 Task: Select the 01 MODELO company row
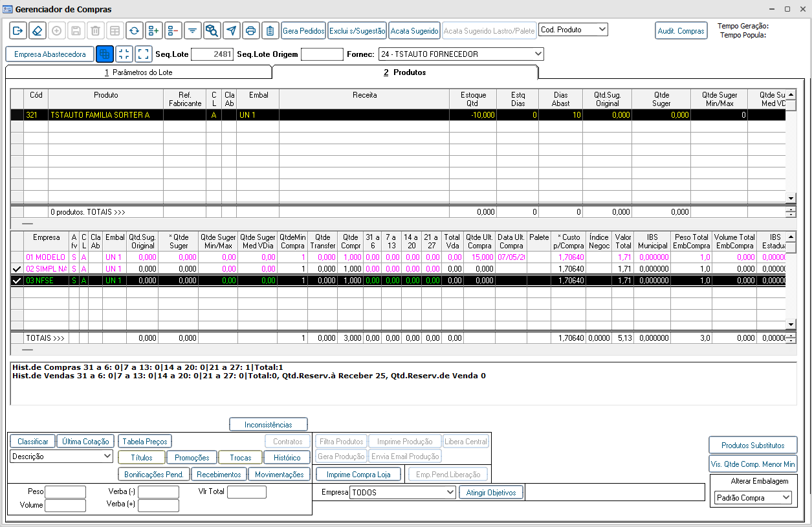[x=398, y=257]
